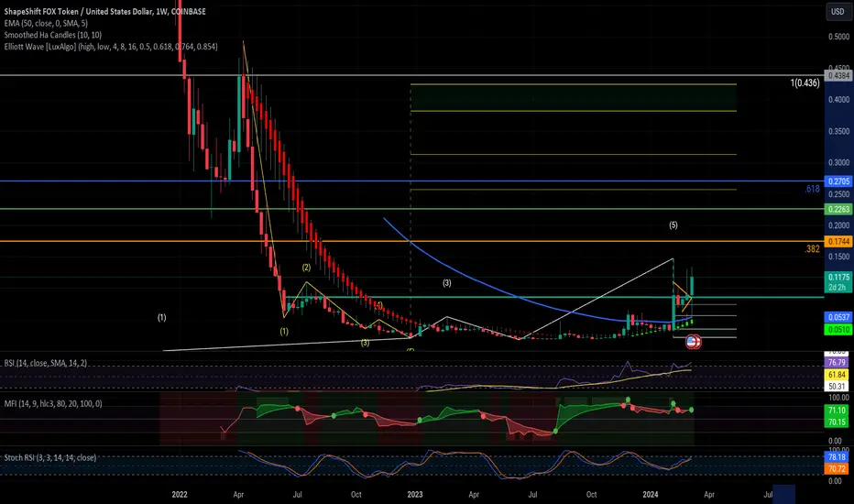This screenshot has height=504, width=854.
Task: Select the Stoch RSI (3, 3, 14, 14) legend
Action: 50,457
